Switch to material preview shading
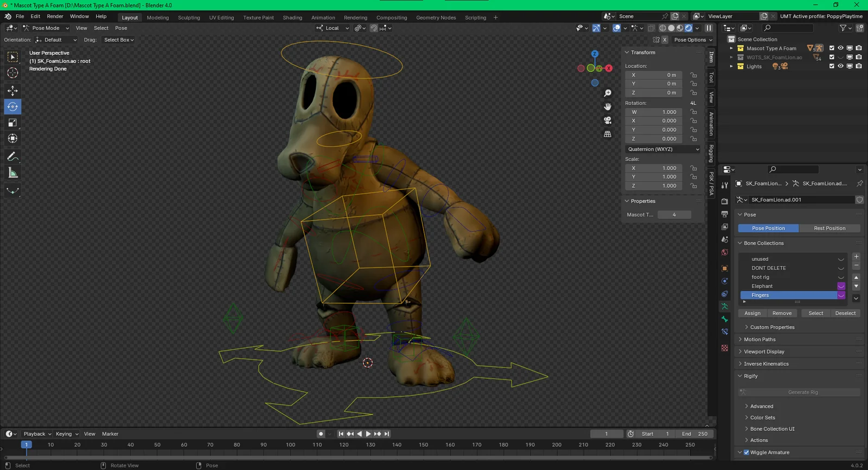 680,28
